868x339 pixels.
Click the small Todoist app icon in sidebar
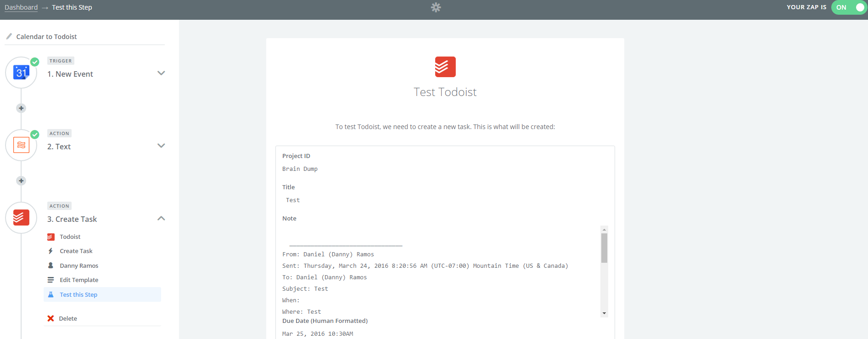[x=51, y=237]
